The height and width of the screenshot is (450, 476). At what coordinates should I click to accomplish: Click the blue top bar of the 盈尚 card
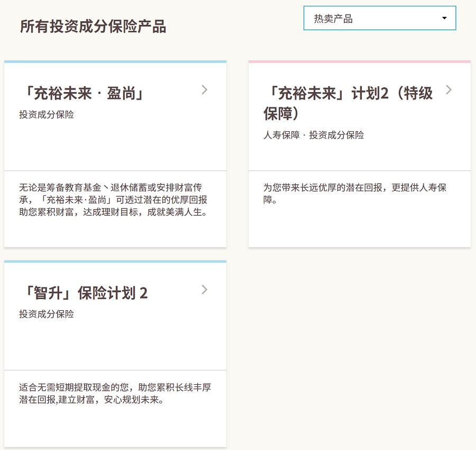(115, 62)
